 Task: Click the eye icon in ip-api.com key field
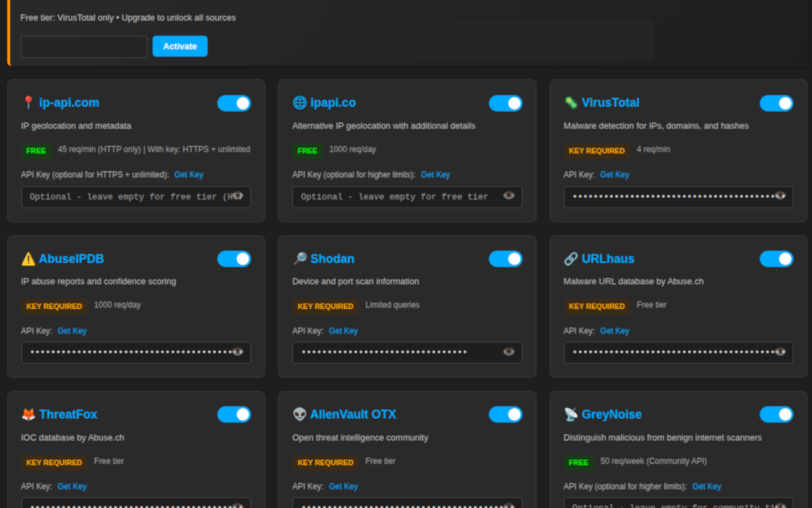[x=238, y=196]
